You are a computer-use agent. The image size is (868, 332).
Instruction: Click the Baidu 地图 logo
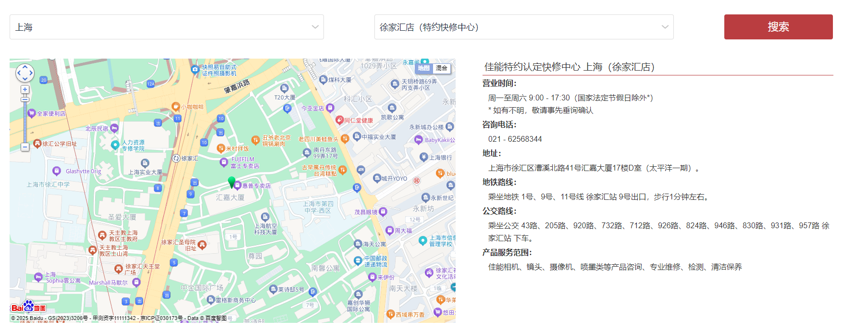click(x=28, y=307)
